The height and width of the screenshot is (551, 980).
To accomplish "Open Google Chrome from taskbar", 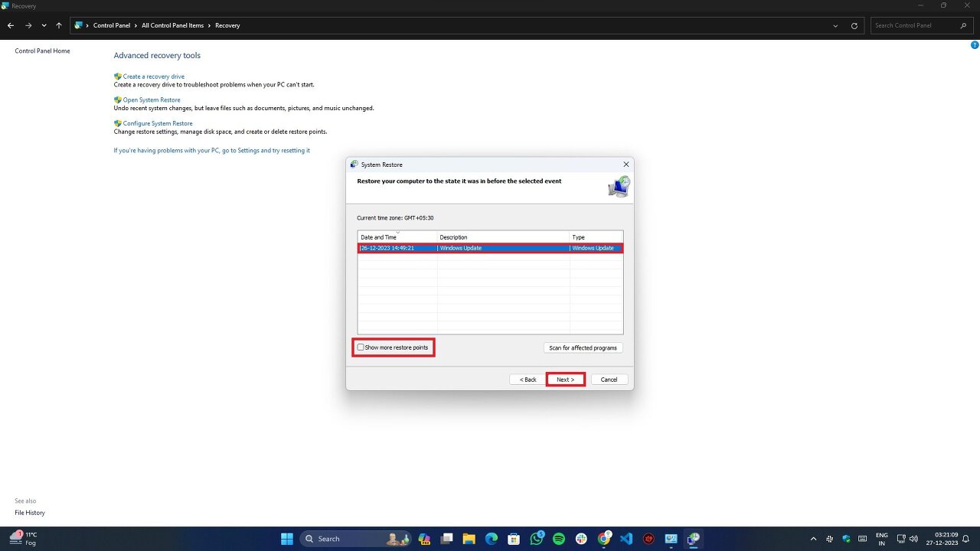I will 604,539.
